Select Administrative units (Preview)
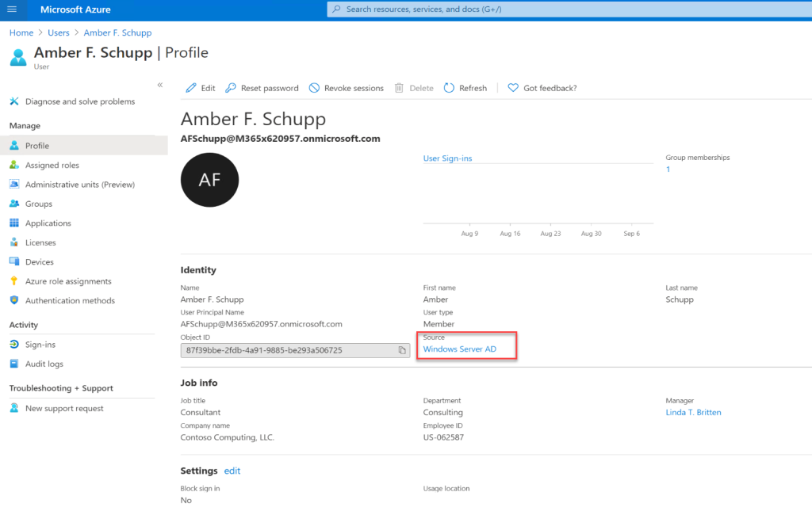Image resolution: width=812 pixels, height=511 pixels. pos(79,185)
